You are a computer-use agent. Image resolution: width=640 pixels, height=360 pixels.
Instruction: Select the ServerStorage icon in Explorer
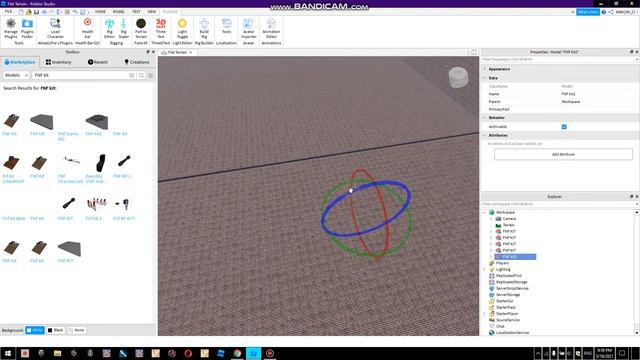pyautogui.click(x=492, y=295)
